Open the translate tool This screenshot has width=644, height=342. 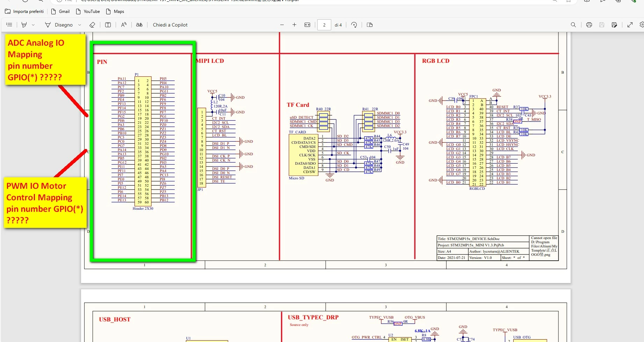point(139,25)
